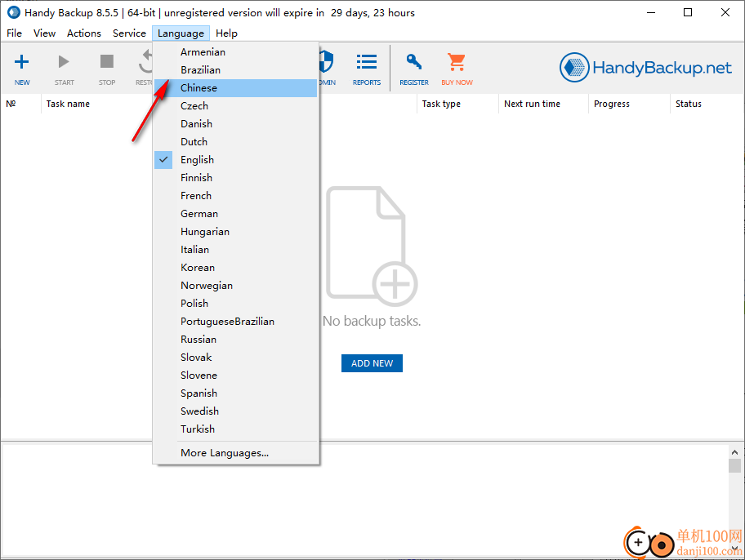Select Czech language
Screen dimensions: 745x560
coord(235,106)
